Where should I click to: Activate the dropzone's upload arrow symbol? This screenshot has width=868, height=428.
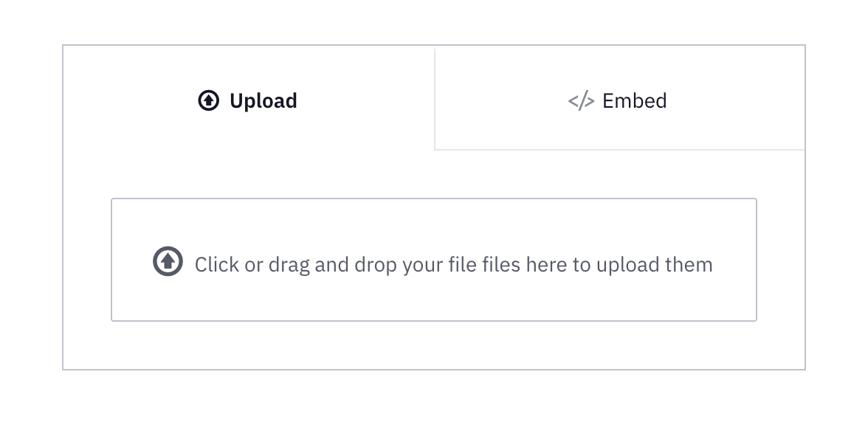coord(168,260)
